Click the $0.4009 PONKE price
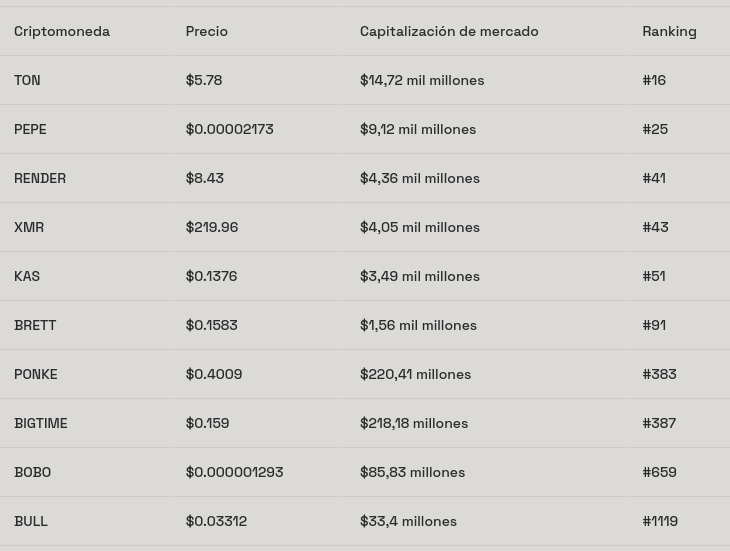This screenshot has width=730, height=551. pyautogui.click(x=214, y=374)
